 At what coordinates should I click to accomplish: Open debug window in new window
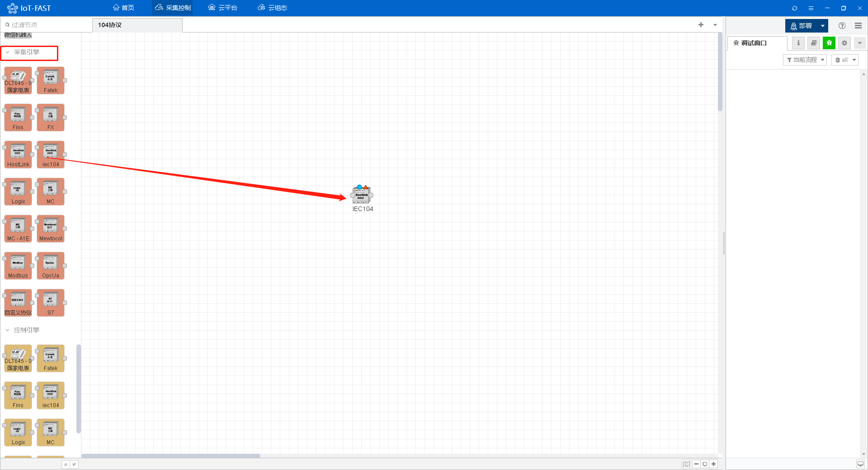(860, 464)
